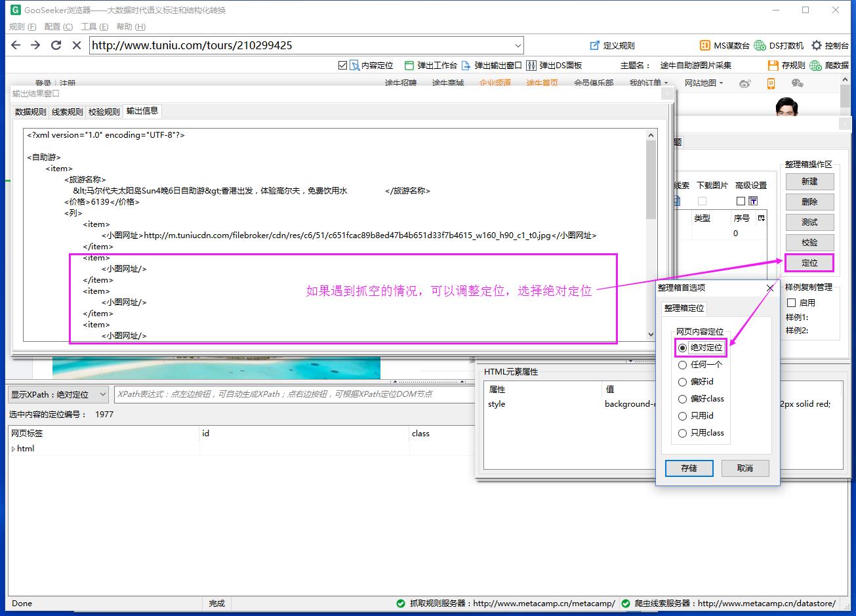856x616 pixels.
Task: Click the 弹出工作台 toolbar icon
Action: click(x=409, y=66)
